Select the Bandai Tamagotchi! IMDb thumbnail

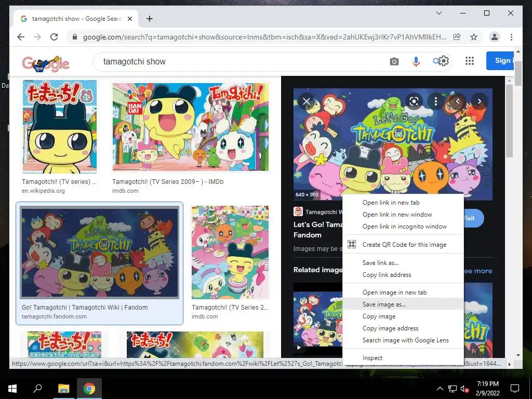coord(190,127)
